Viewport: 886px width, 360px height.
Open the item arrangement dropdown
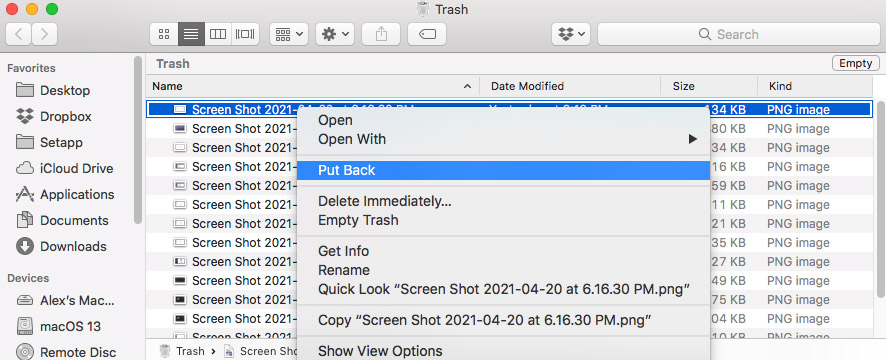289,34
